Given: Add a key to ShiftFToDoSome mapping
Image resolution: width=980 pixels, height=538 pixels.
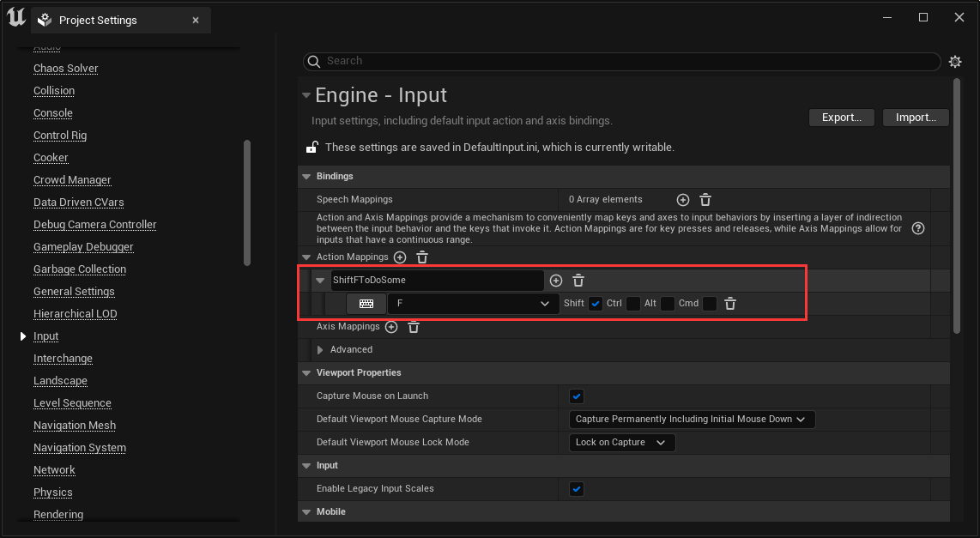Looking at the screenshot, I should (556, 281).
